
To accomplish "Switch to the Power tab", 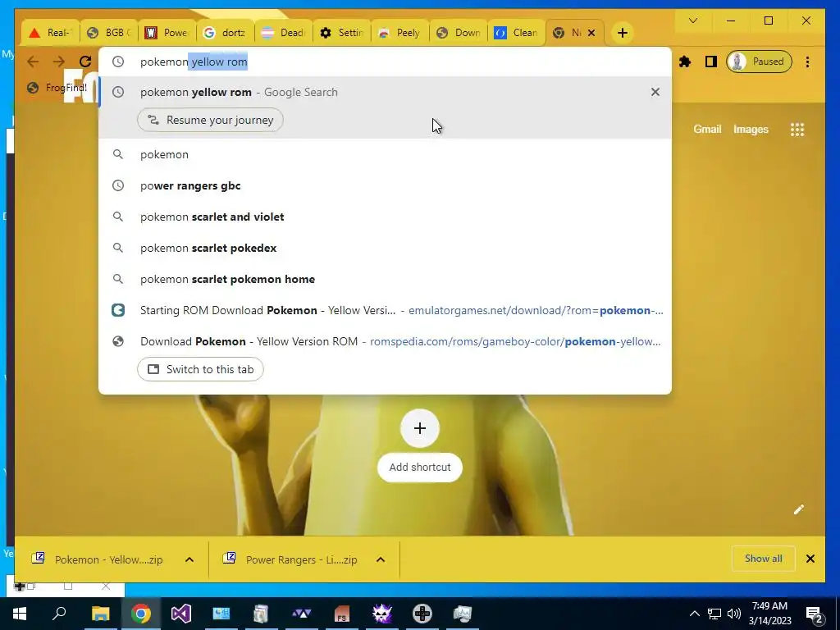I will (167, 33).
